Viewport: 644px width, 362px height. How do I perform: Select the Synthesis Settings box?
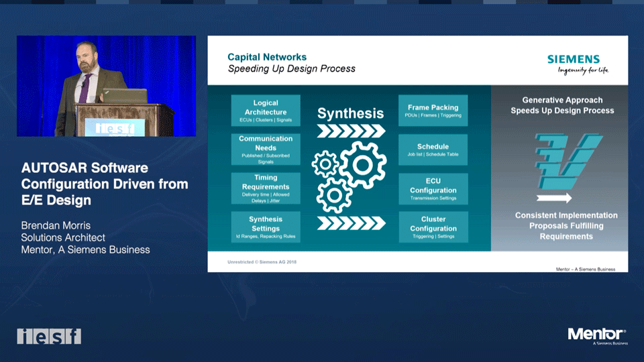[266, 227]
